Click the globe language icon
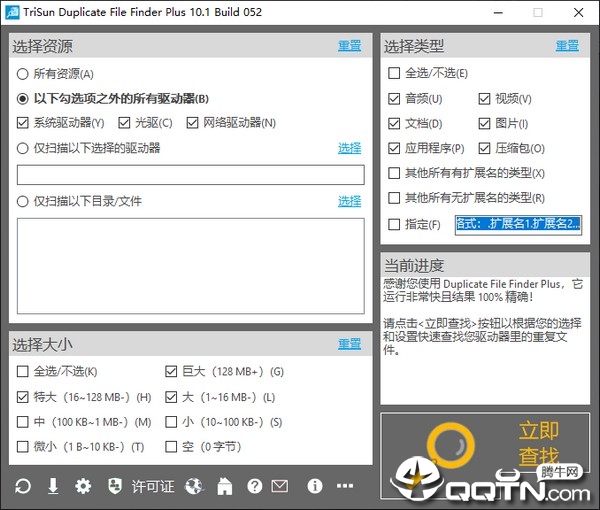The image size is (600, 510). coord(194,486)
